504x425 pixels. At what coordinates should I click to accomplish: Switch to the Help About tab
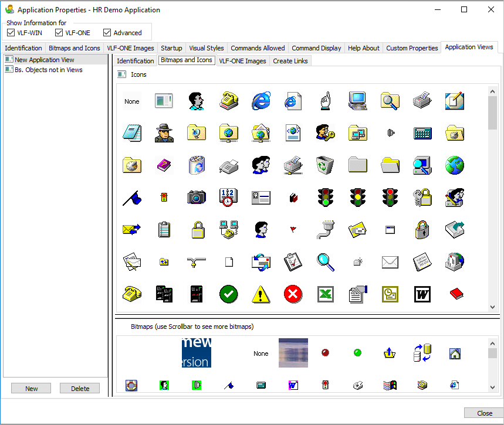click(x=364, y=48)
